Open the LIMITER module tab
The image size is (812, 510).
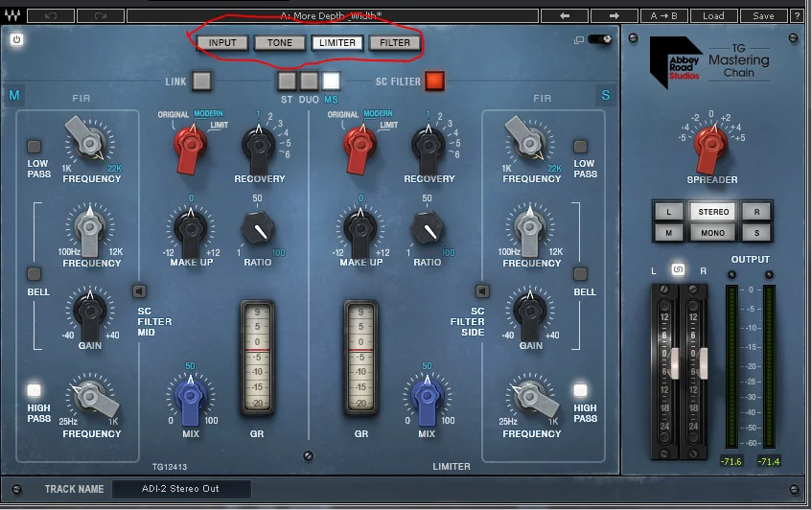(337, 42)
